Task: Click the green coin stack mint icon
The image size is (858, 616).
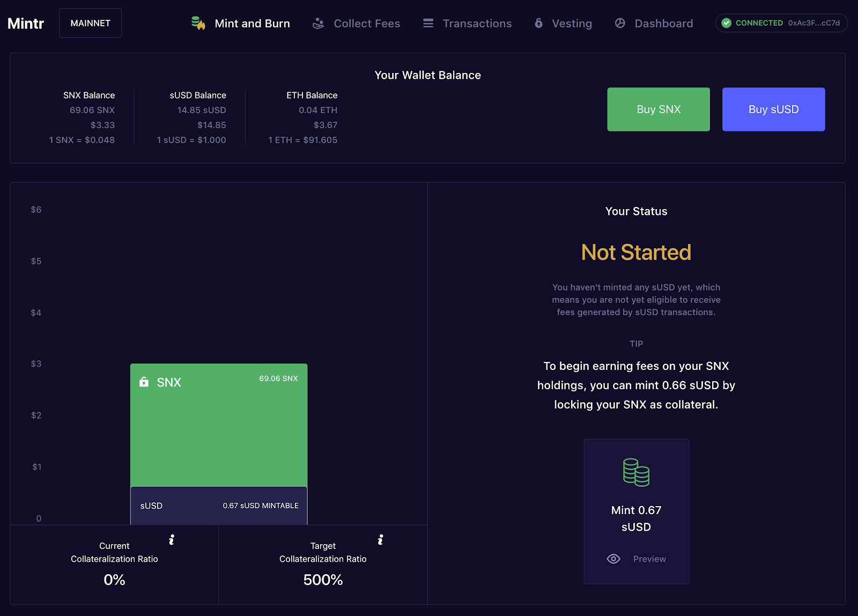Action: (636, 472)
